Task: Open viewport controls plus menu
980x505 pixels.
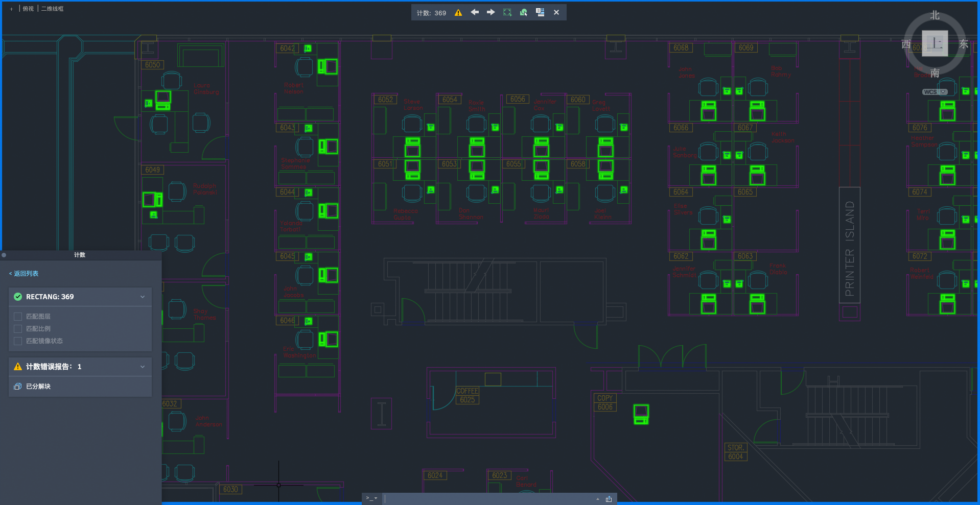Action: point(11,9)
